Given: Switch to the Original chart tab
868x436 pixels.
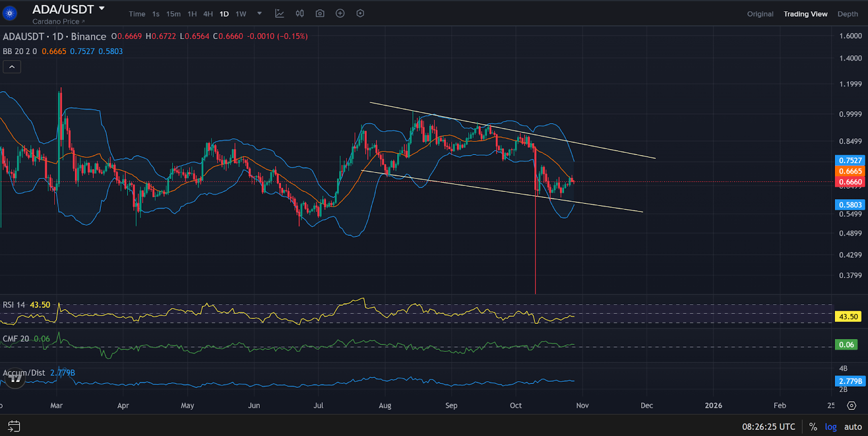Looking at the screenshot, I should pos(760,14).
